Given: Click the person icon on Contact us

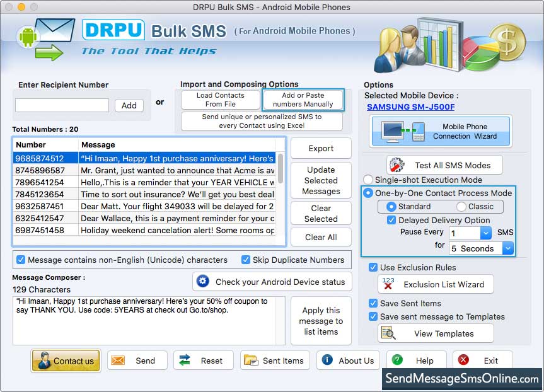Looking at the screenshot, I should [x=44, y=360].
